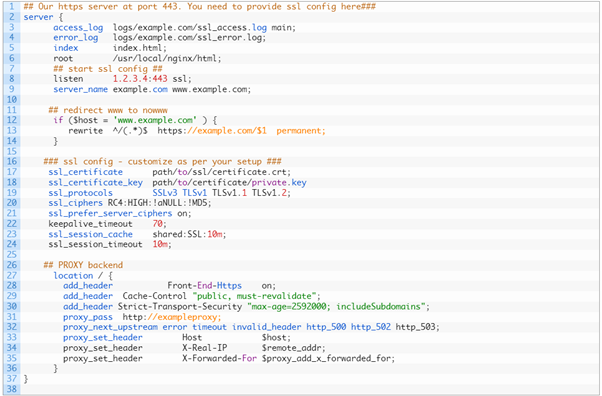
Task: Click the 'proxy_next_upstream' directive
Action: 110,327
